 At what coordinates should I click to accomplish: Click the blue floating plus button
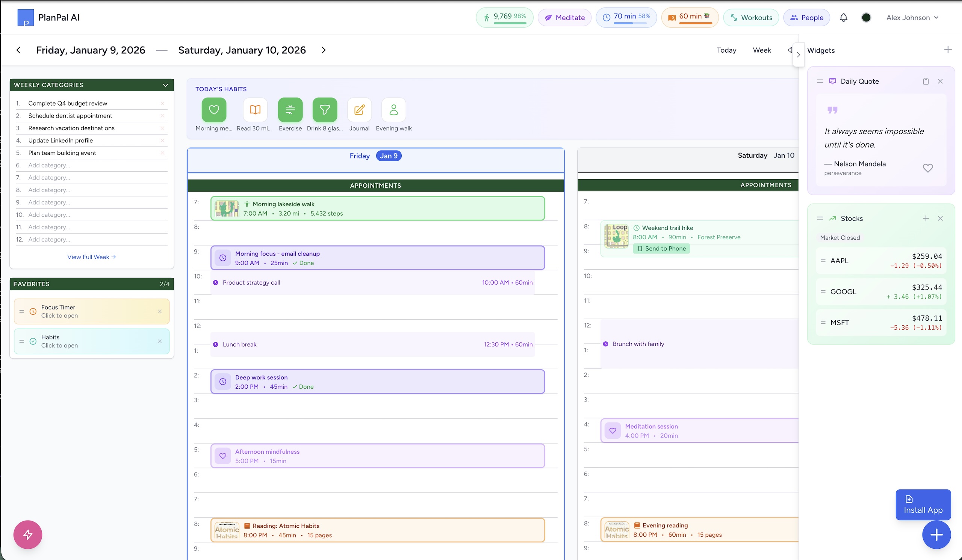936,534
